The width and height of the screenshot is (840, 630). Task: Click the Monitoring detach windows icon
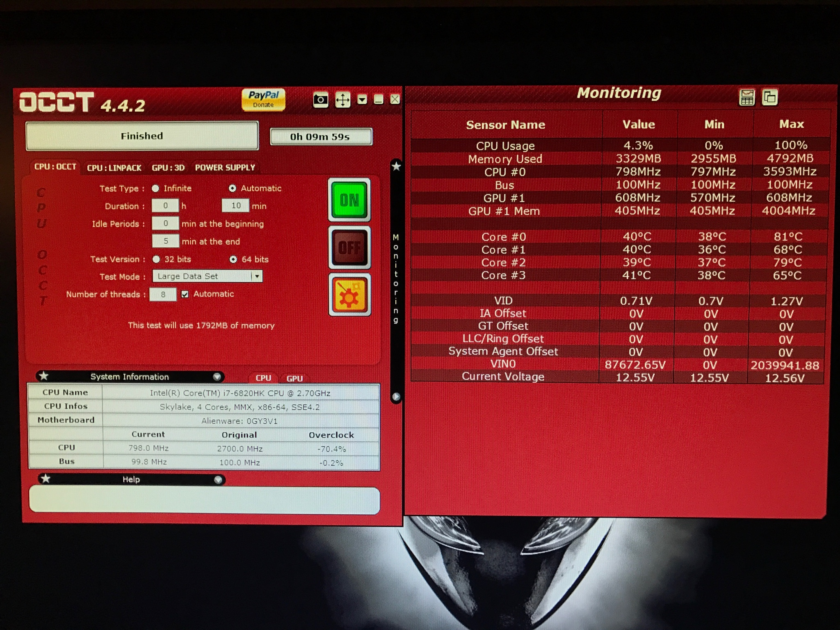click(770, 98)
